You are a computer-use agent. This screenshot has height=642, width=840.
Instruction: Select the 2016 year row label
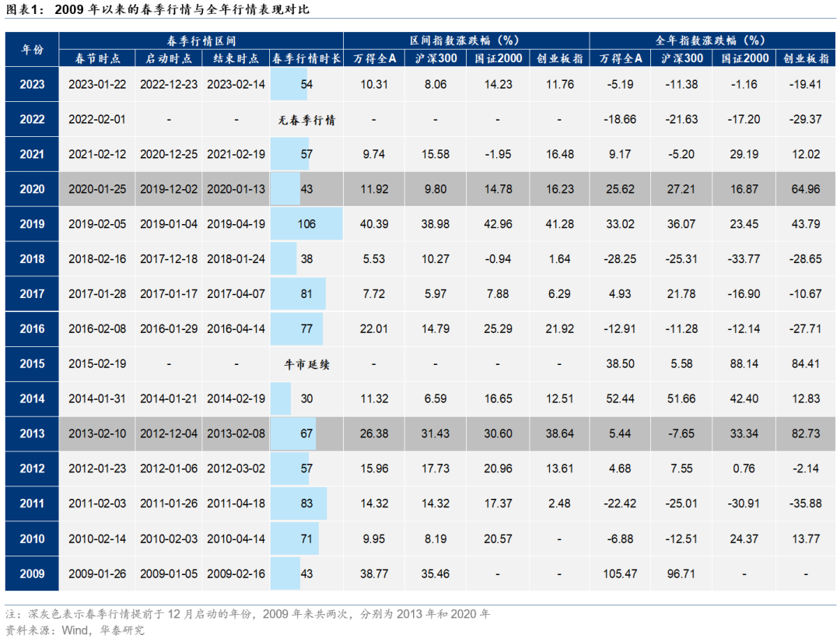(x=32, y=328)
